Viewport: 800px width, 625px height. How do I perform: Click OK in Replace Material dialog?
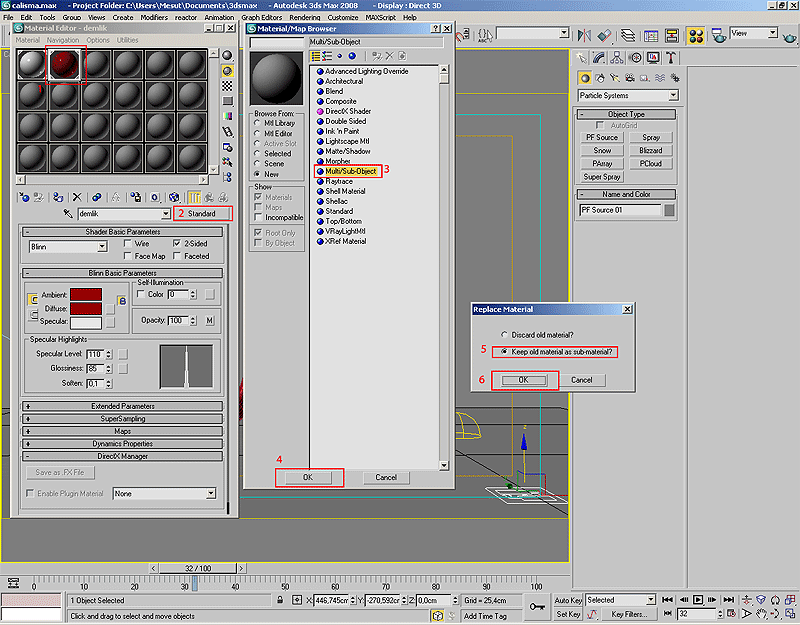pos(523,380)
